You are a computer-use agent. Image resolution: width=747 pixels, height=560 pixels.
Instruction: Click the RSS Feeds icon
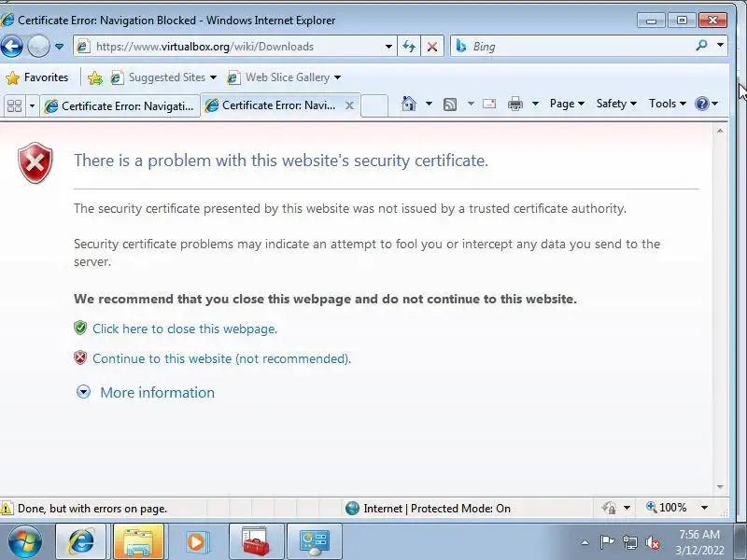click(450, 104)
